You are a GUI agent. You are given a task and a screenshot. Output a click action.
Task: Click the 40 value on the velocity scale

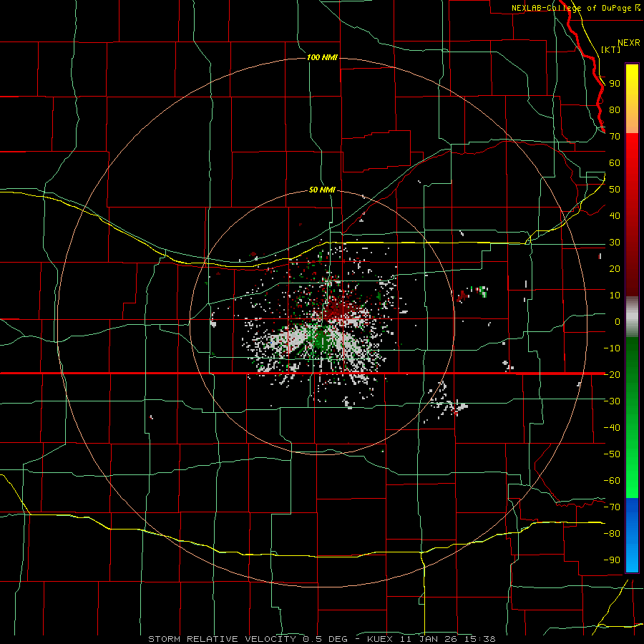615,215
